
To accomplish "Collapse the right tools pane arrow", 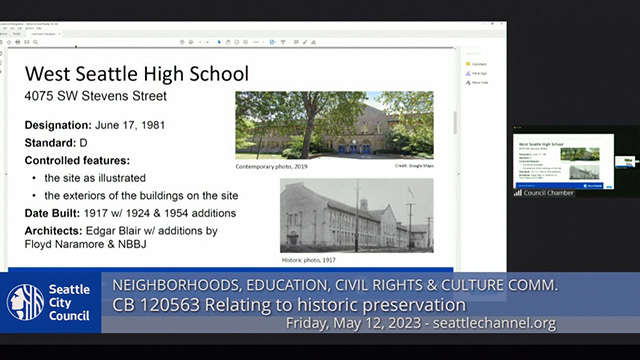I will (x=458, y=174).
